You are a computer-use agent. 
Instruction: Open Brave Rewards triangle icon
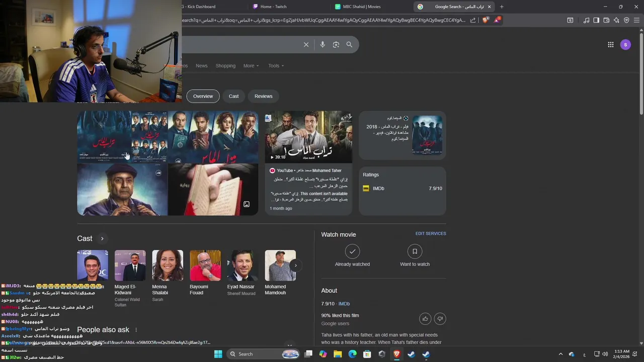pyautogui.click(x=497, y=20)
